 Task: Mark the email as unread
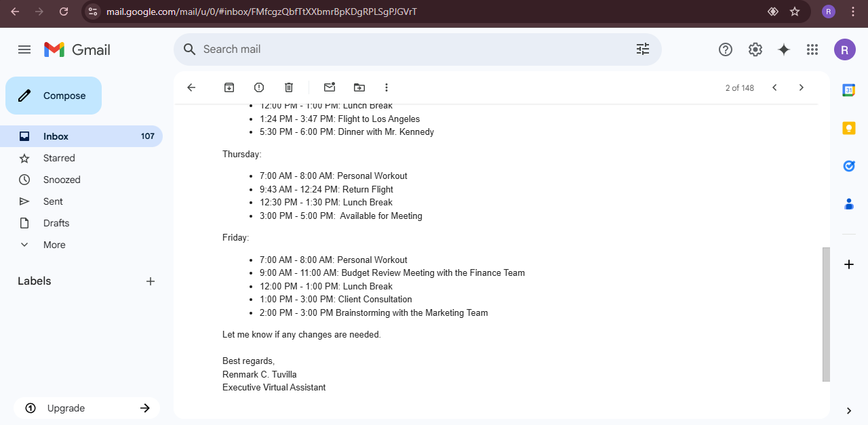[330, 87]
